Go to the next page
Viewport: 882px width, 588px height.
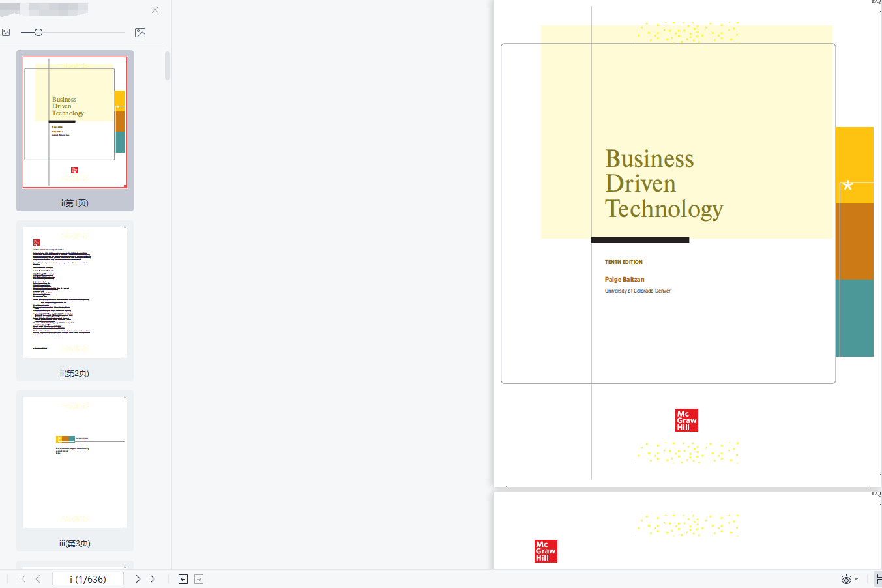click(x=138, y=579)
